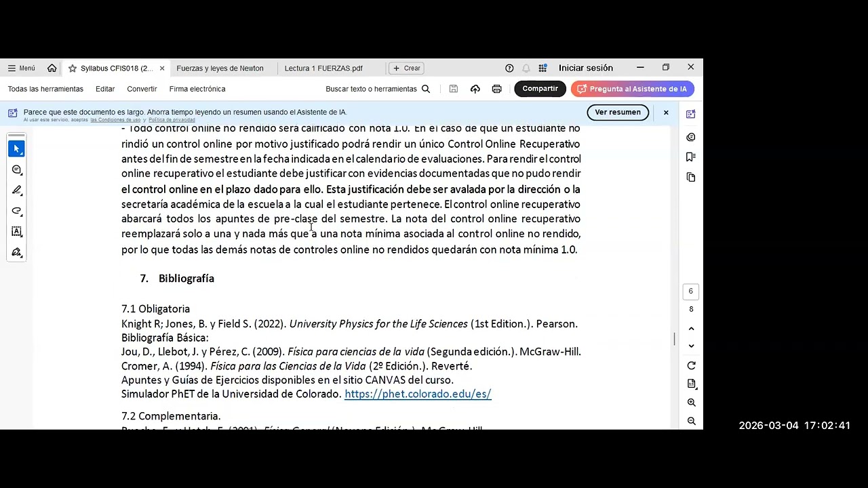Click the current page number box 6

[x=691, y=291]
